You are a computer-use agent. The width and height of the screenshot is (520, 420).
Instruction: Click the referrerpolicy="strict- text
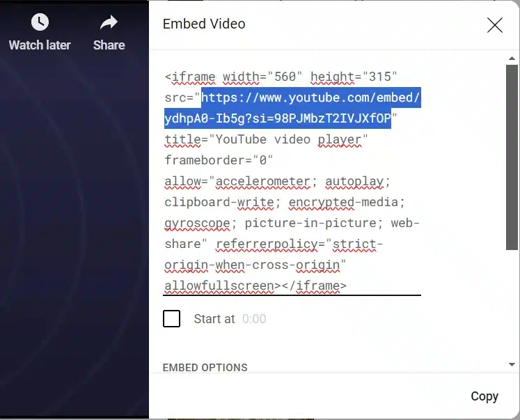point(299,244)
